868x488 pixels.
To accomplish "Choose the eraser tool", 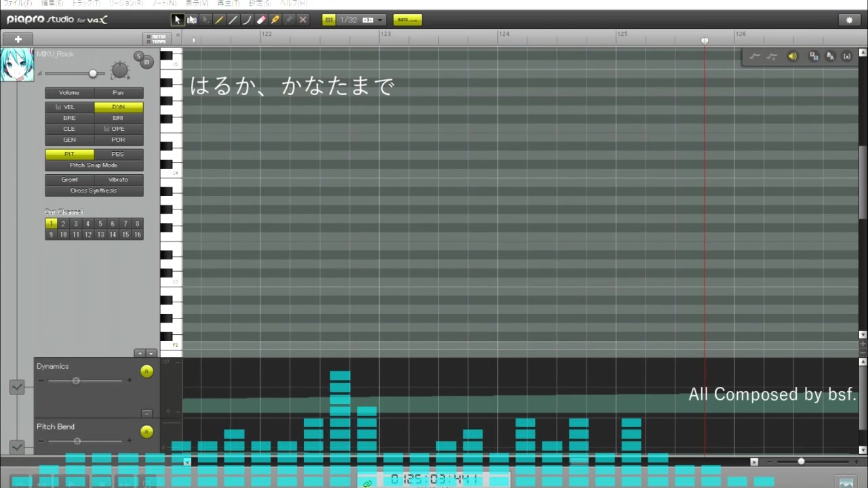I will [x=261, y=20].
